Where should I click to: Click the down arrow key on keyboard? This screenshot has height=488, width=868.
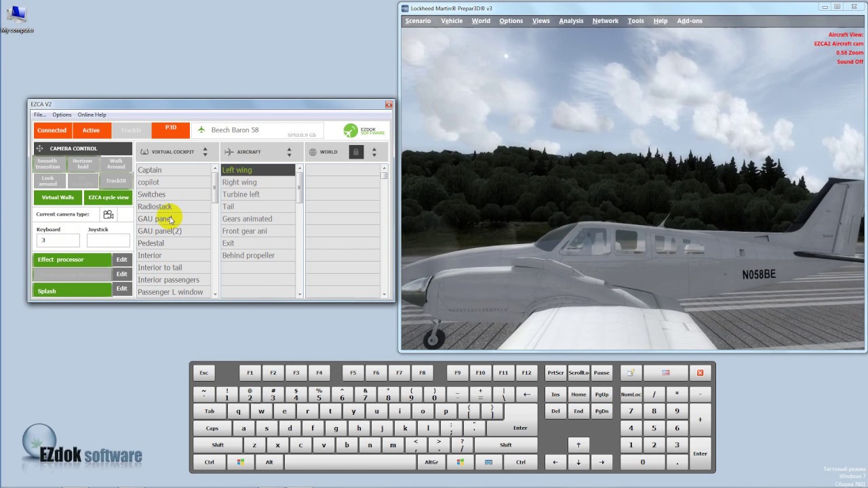click(x=578, y=462)
